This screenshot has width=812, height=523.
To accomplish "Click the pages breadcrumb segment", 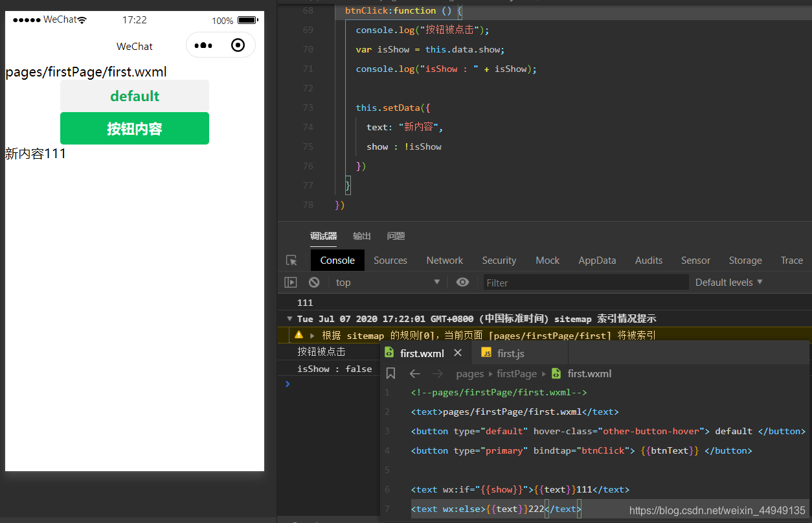I will point(470,373).
